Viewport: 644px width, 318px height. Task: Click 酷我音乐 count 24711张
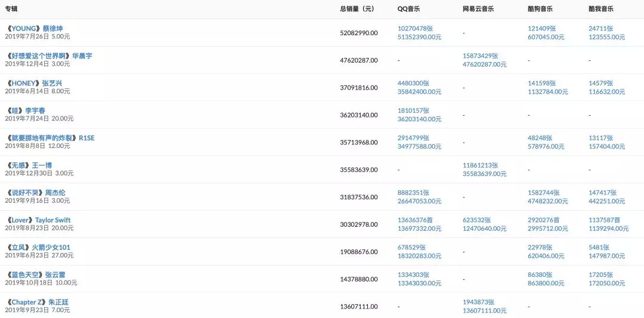601,29
